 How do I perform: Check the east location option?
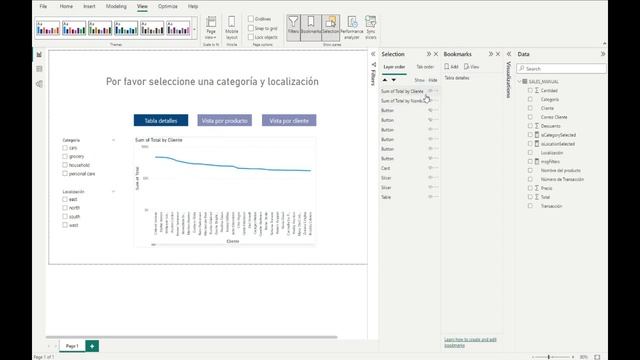pyautogui.click(x=65, y=199)
